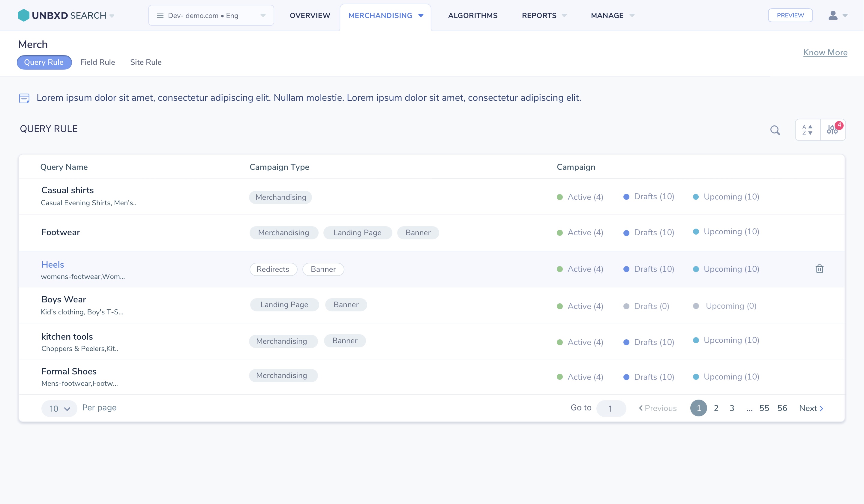Expand the Manage menu arrow
This screenshot has width=864, height=504.
click(x=632, y=15)
